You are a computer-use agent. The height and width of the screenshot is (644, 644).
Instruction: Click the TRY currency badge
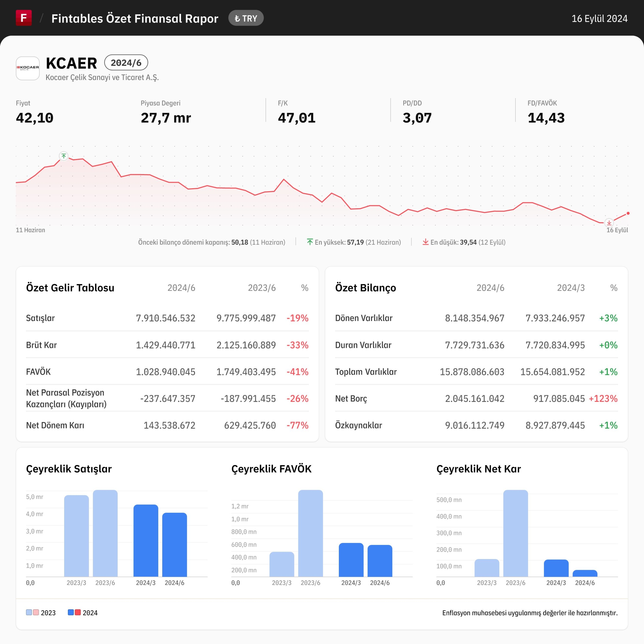[x=246, y=18]
